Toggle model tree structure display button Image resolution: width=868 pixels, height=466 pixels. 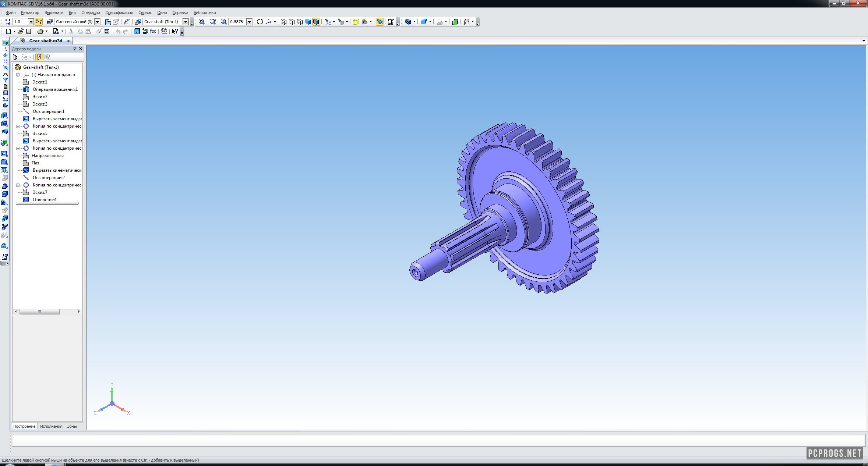pos(15,57)
